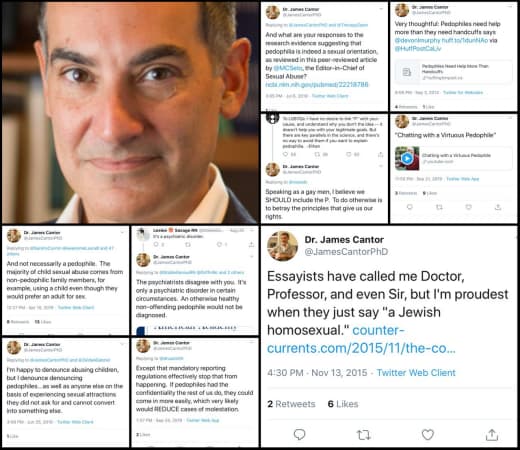Click the reply icon under the Jewish homosexual tweet
Viewport: 520px width, 450px height.
pos(299,434)
